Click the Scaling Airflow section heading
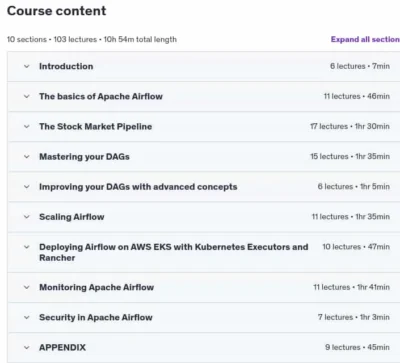Image resolution: width=400 pixels, height=363 pixels. coord(72,217)
